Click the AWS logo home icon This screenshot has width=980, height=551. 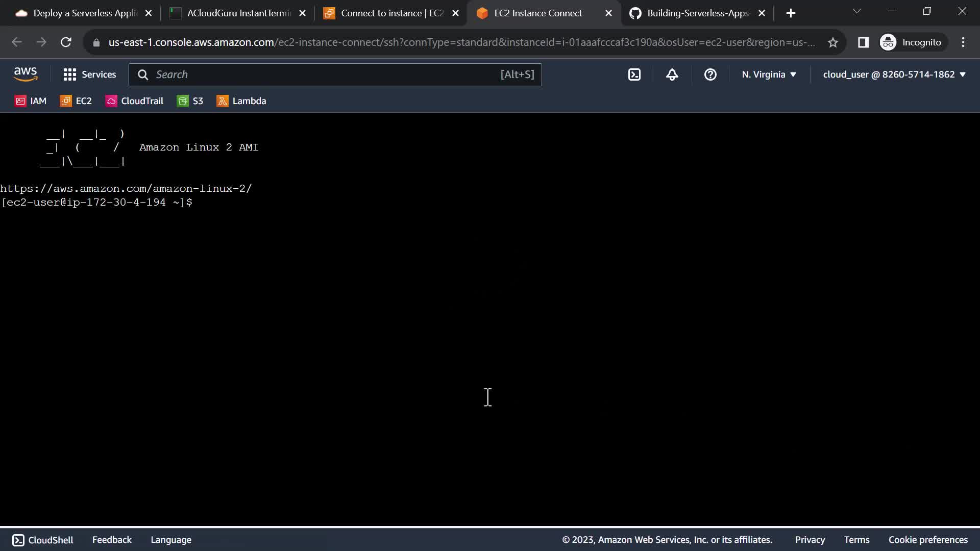tap(26, 74)
